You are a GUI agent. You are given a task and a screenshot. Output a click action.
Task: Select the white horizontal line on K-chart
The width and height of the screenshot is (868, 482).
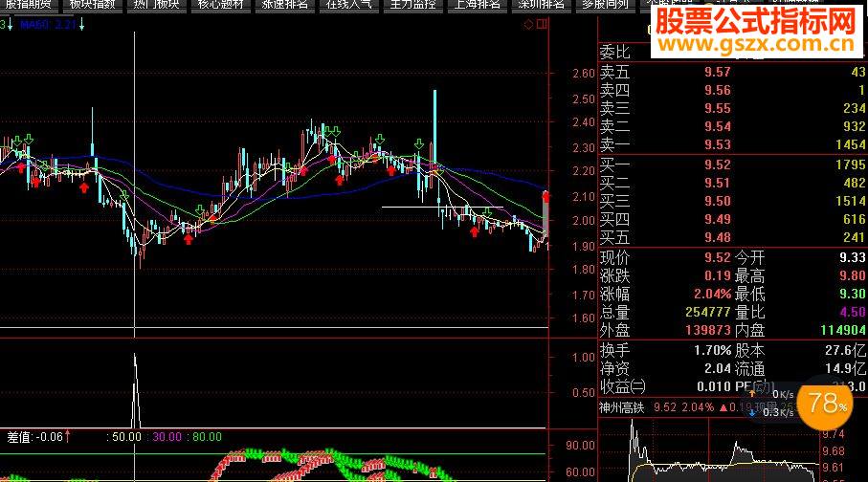[442, 208]
